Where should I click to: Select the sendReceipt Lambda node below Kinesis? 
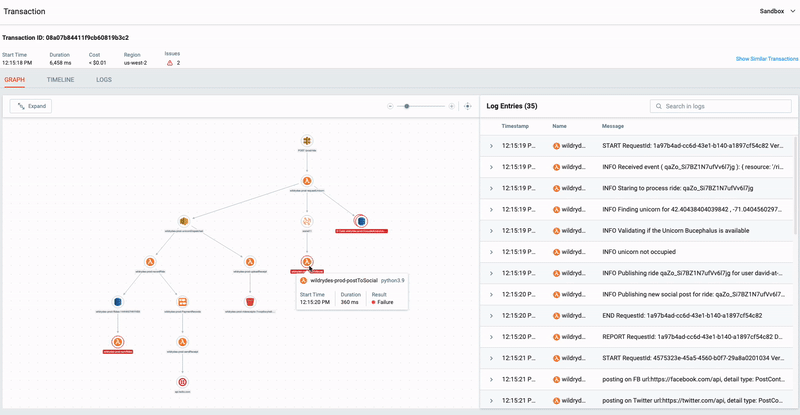tap(182, 342)
